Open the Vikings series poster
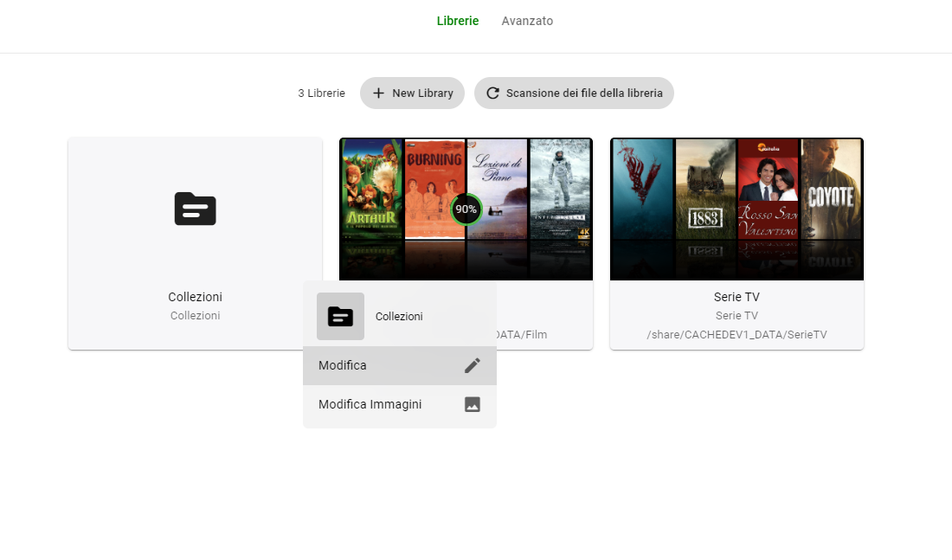Image resolution: width=952 pixels, height=560 pixels. pyautogui.click(x=643, y=189)
